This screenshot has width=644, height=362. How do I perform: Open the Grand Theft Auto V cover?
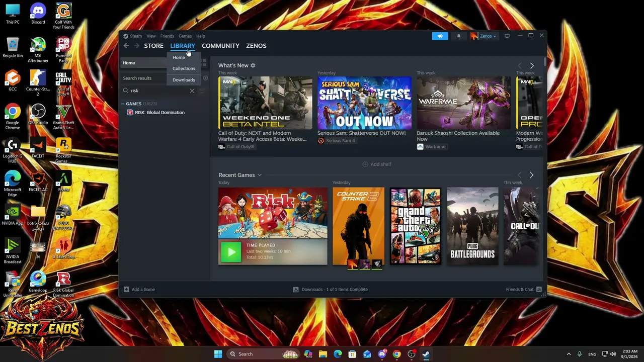point(416,226)
